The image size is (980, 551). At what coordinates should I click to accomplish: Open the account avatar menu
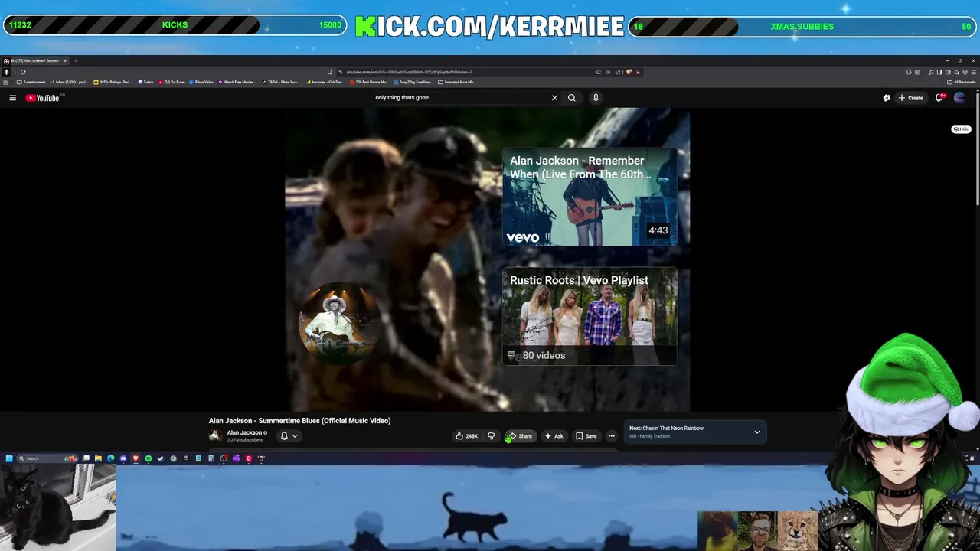(959, 98)
